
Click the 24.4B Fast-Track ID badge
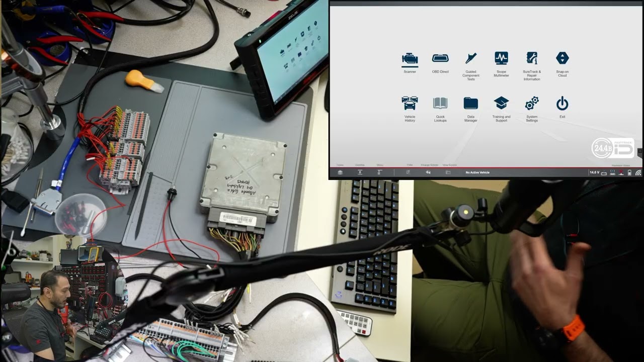pyautogui.click(x=613, y=148)
